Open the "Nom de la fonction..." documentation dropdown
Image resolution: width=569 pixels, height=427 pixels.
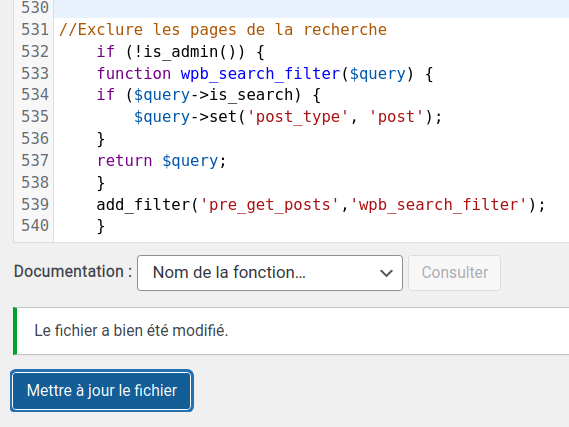coord(270,273)
